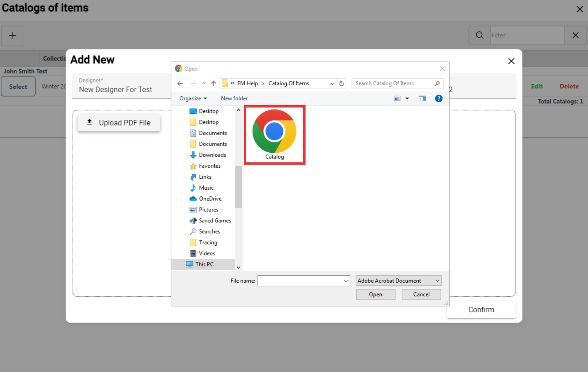This screenshot has height=372, width=588.
Task: Select Desktop with blue monitor icon
Action: click(x=204, y=111)
